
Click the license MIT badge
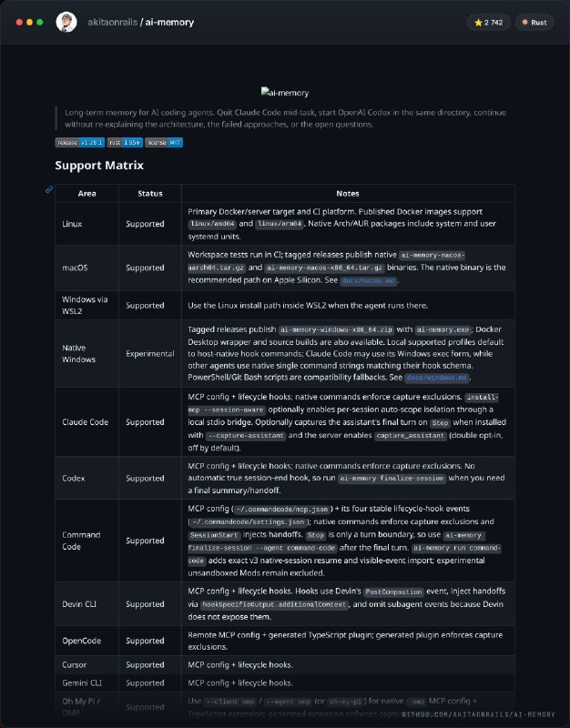pyautogui.click(x=164, y=143)
